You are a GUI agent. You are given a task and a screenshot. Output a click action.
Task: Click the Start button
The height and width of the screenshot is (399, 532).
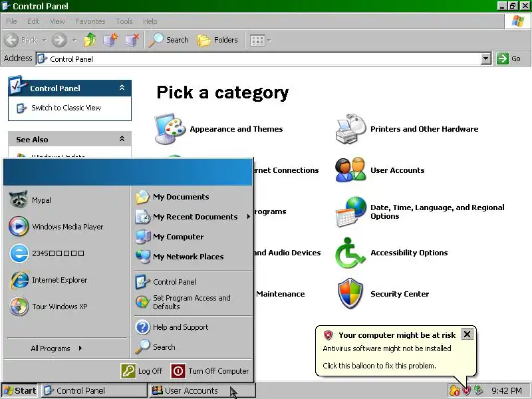[x=20, y=390]
